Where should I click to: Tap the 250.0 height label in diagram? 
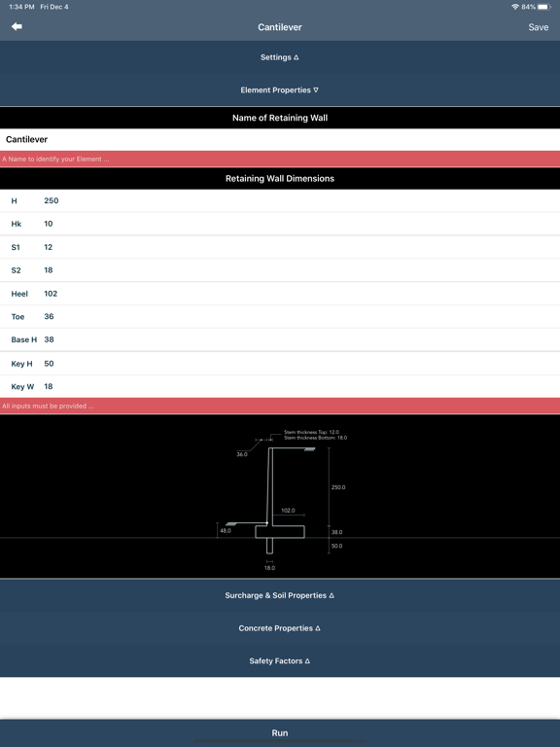pyautogui.click(x=338, y=487)
